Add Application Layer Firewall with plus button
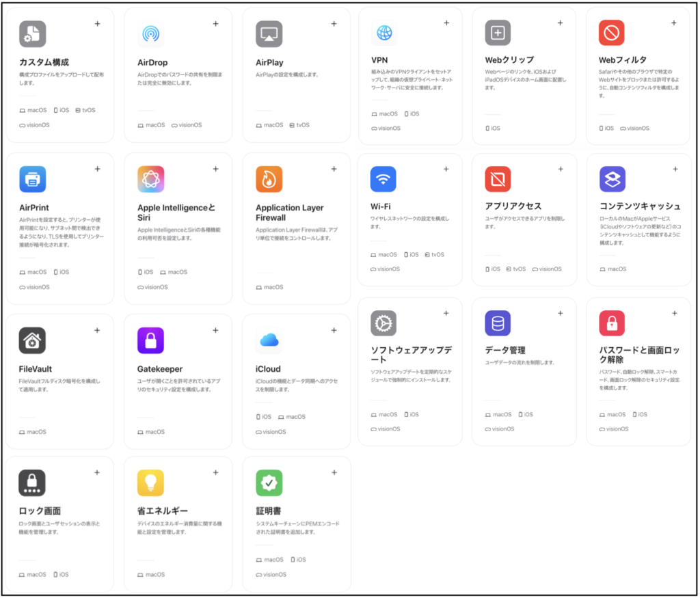 pyautogui.click(x=334, y=169)
